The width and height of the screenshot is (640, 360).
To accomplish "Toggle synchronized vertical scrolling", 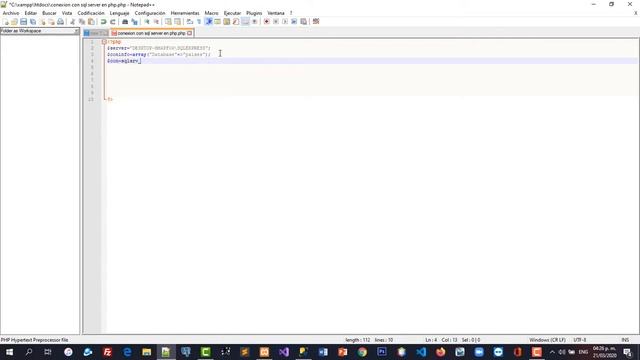I will 168,22.
